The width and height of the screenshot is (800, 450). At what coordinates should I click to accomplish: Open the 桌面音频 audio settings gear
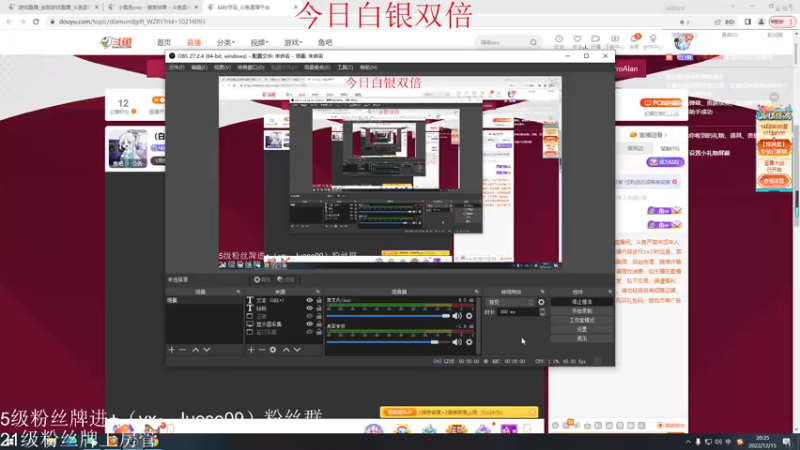tap(469, 342)
